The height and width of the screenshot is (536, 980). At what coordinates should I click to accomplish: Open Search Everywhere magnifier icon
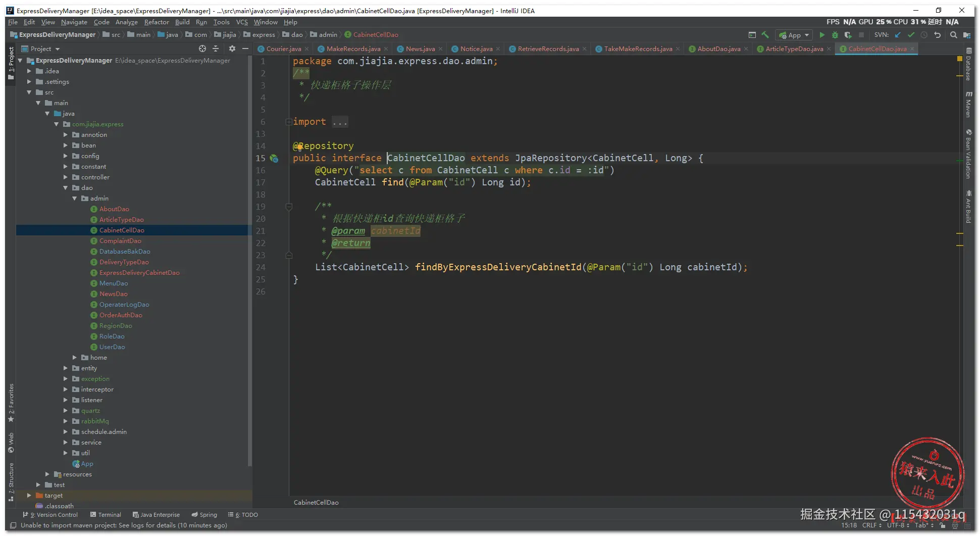pyautogui.click(x=953, y=35)
